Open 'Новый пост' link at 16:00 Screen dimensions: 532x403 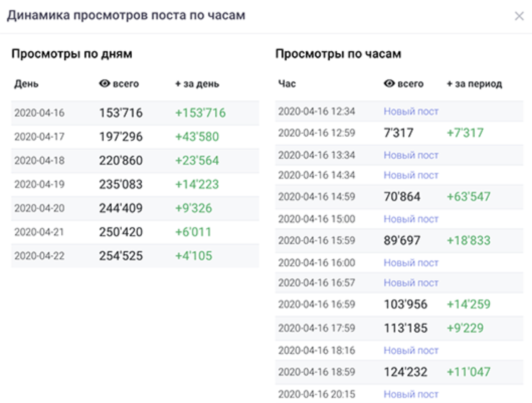point(411,263)
